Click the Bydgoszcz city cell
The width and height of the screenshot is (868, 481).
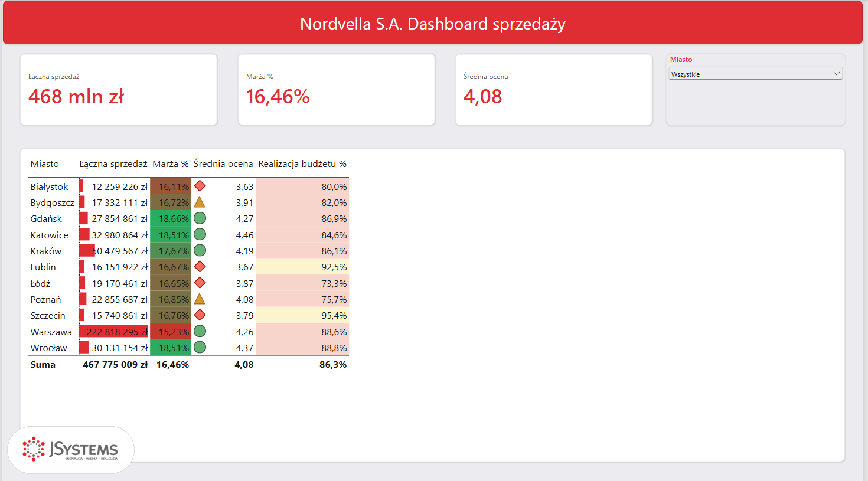coord(53,202)
